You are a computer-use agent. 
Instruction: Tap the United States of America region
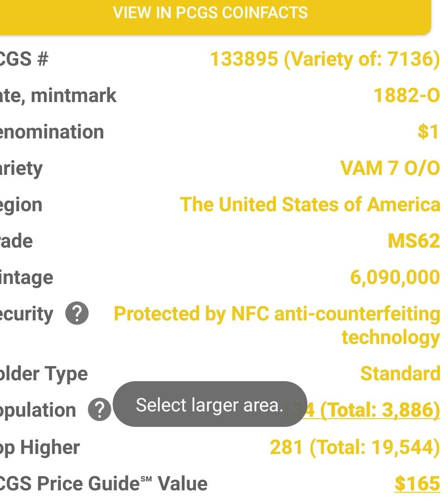click(310, 205)
